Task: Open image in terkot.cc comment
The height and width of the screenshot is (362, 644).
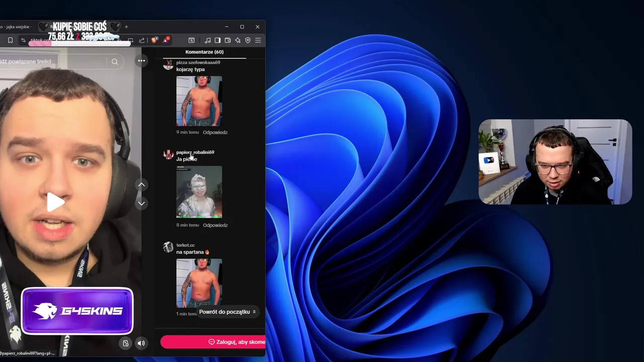Action: (199, 283)
